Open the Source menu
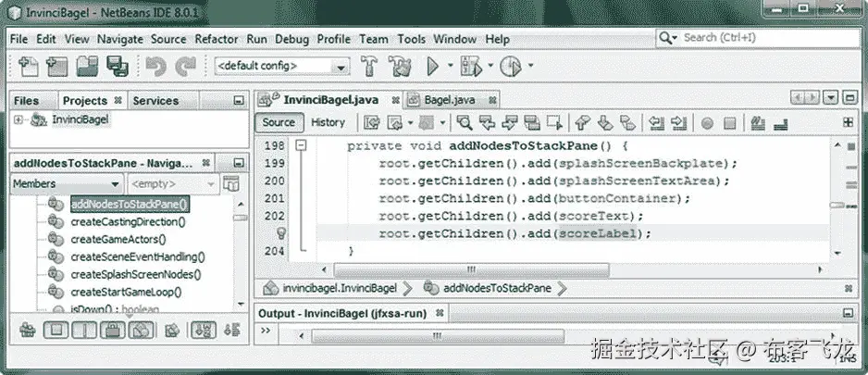868x375 pixels. 168,39
